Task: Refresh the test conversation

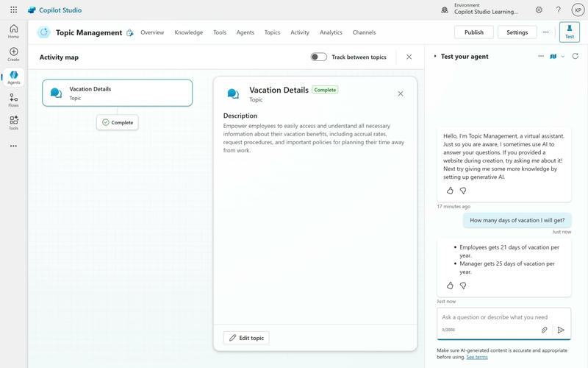Action: (x=576, y=57)
